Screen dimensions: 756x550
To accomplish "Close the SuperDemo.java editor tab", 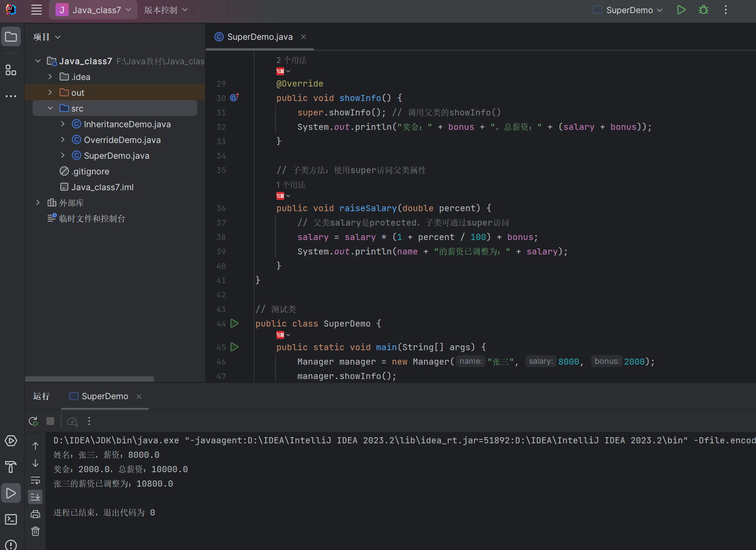I will pyautogui.click(x=303, y=37).
